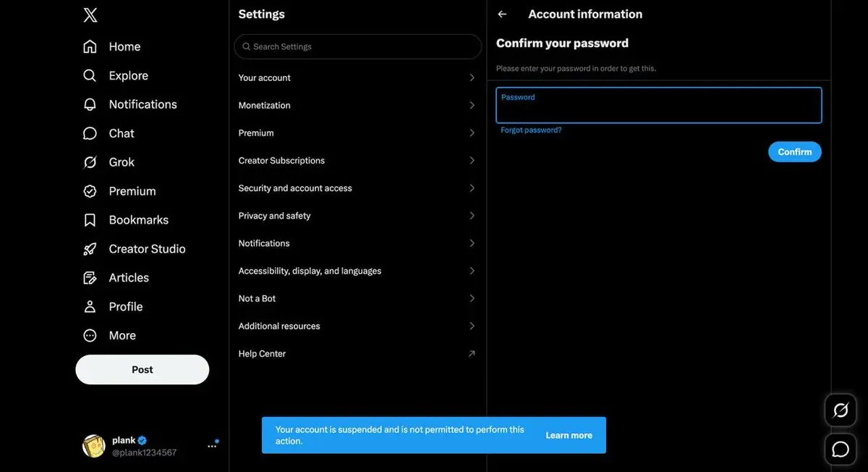Click the Bookmarks label in the sidebar
The image size is (868, 472).
[x=138, y=220]
